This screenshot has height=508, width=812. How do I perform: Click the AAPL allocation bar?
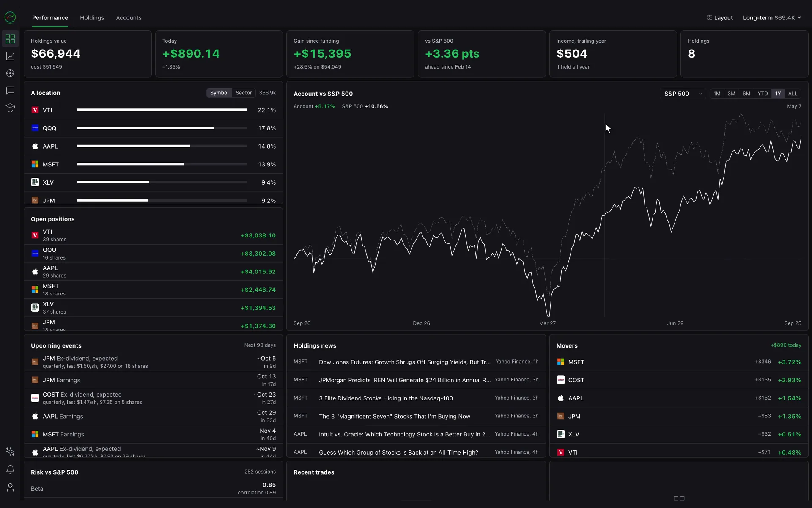162,146
